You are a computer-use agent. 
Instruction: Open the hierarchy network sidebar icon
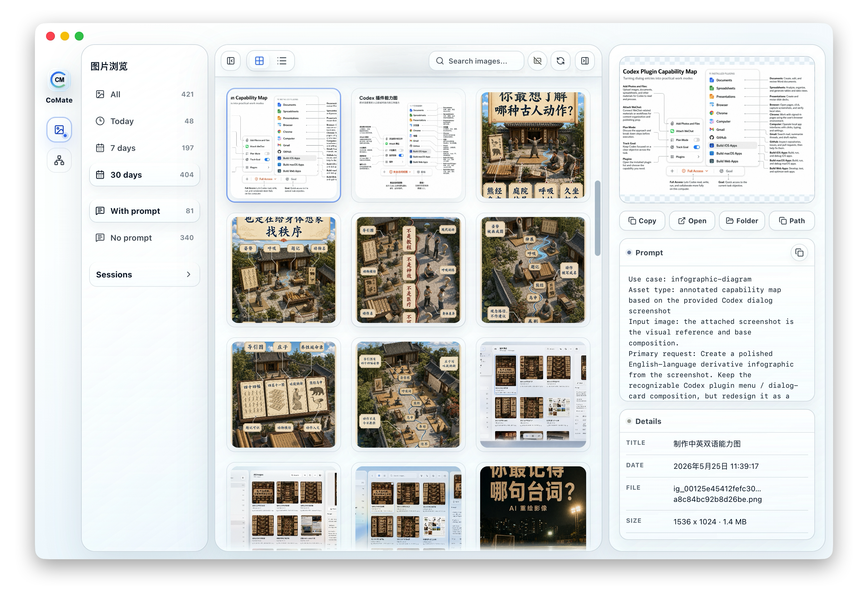click(59, 160)
